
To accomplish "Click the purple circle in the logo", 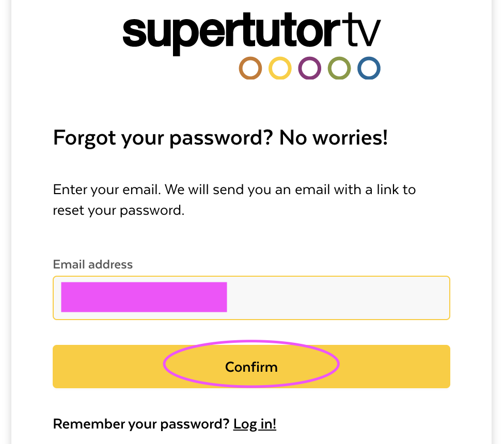I will 309,68.
